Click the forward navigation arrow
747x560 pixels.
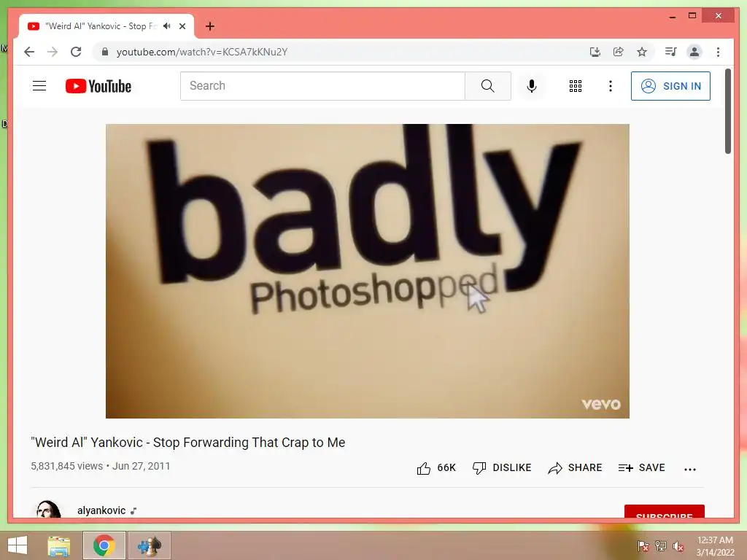pos(53,52)
